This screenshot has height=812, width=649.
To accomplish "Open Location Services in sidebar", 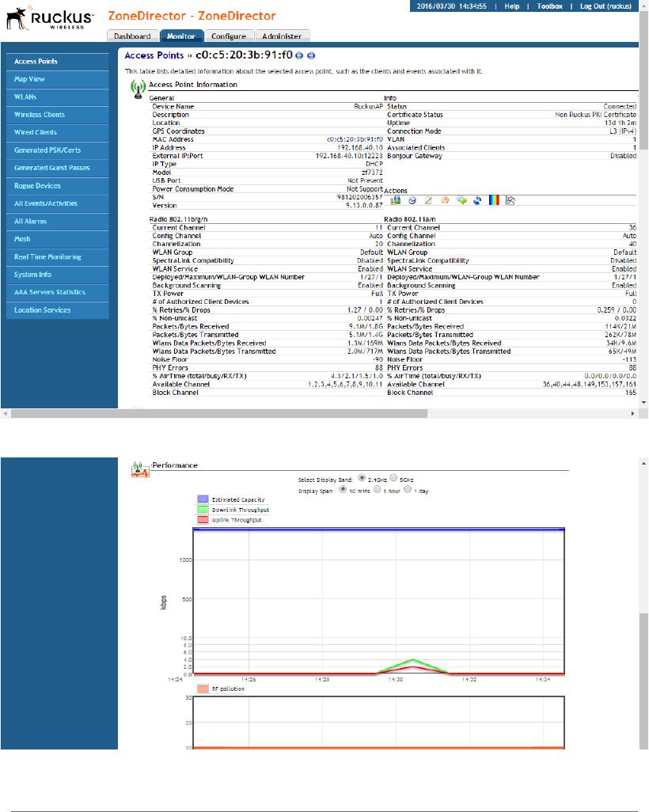I will point(58,310).
